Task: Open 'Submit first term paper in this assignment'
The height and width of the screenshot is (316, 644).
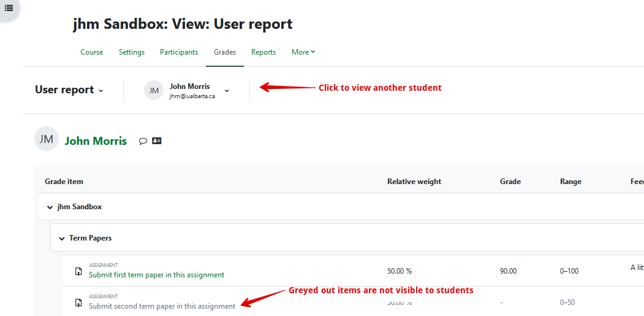Action: (156, 275)
